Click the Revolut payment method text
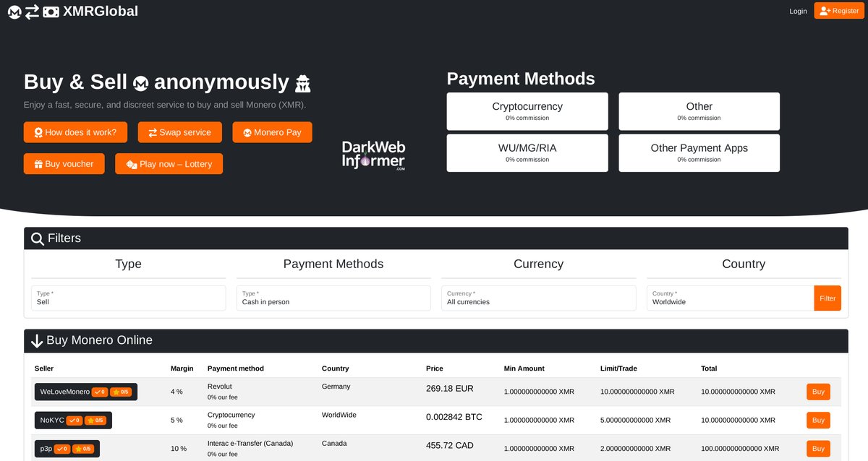This screenshot has height=461, width=868. pyautogui.click(x=220, y=387)
